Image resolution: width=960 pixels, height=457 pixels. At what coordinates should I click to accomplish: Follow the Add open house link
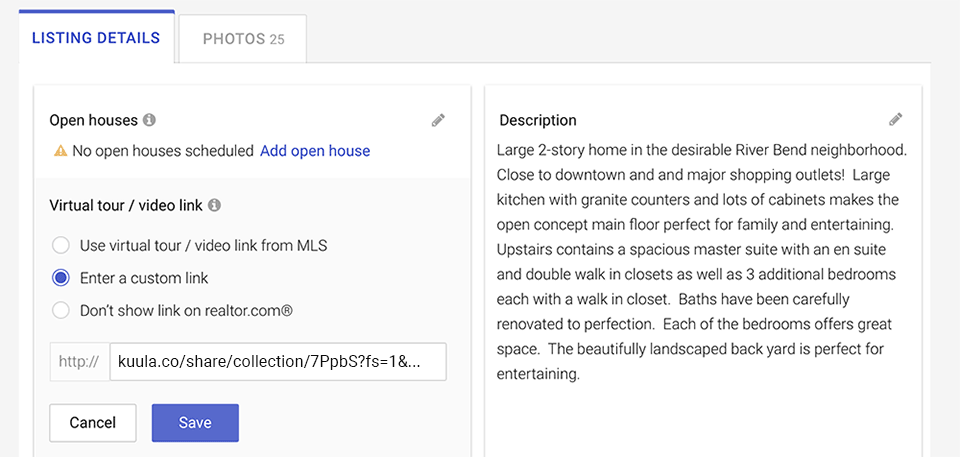click(x=315, y=151)
